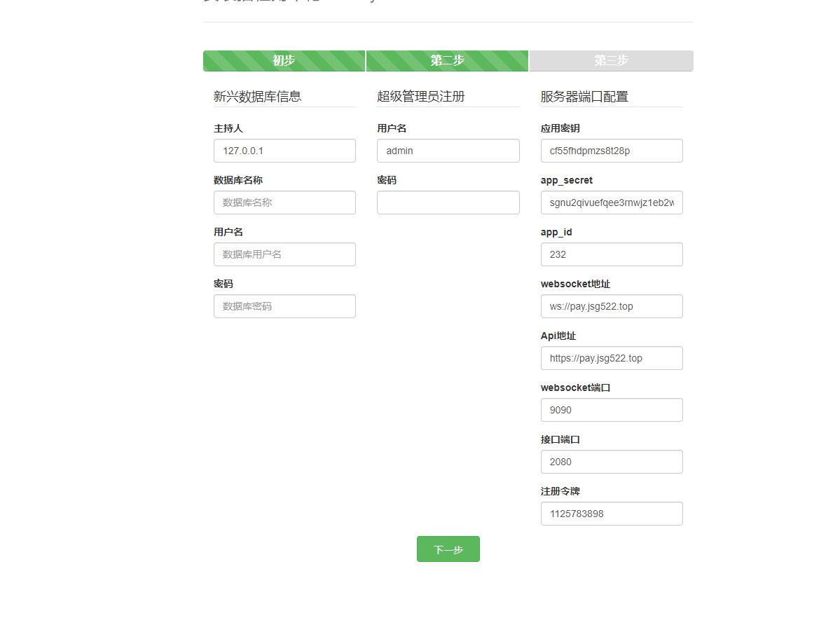Focus the 数据库名称 input field
The image size is (840, 625).
tap(284, 202)
